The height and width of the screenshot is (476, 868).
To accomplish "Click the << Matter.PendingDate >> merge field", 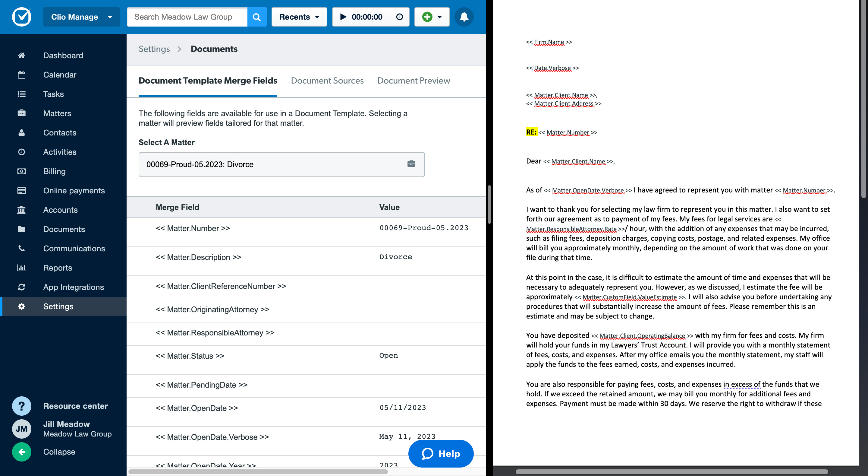I will pos(202,385).
